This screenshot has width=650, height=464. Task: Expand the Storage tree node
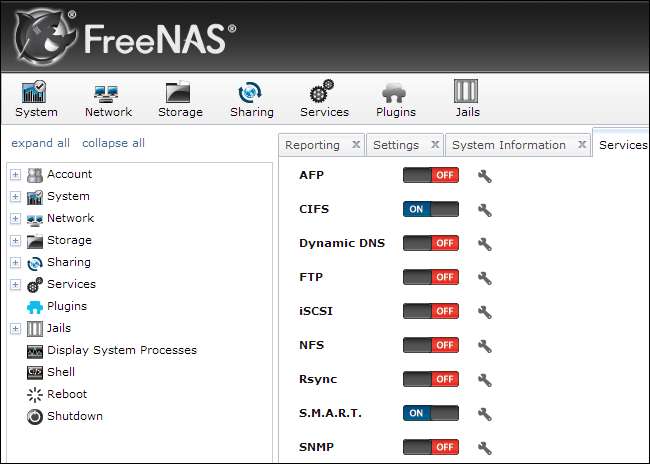tap(15, 241)
